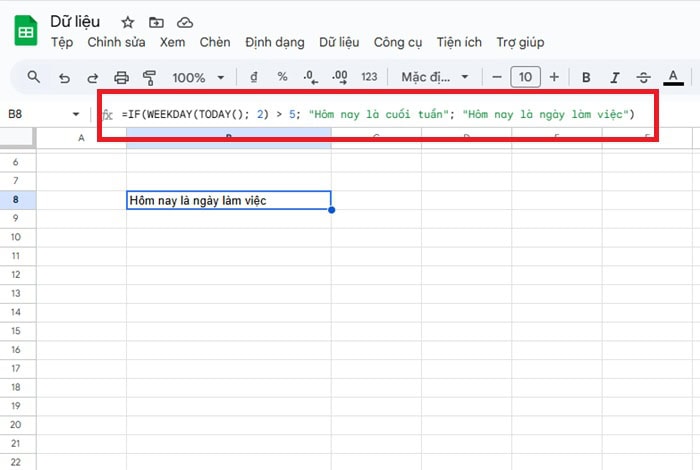This screenshot has height=470, width=700.
Task: Check the cloud save status icon
Action: click(184, 21)
